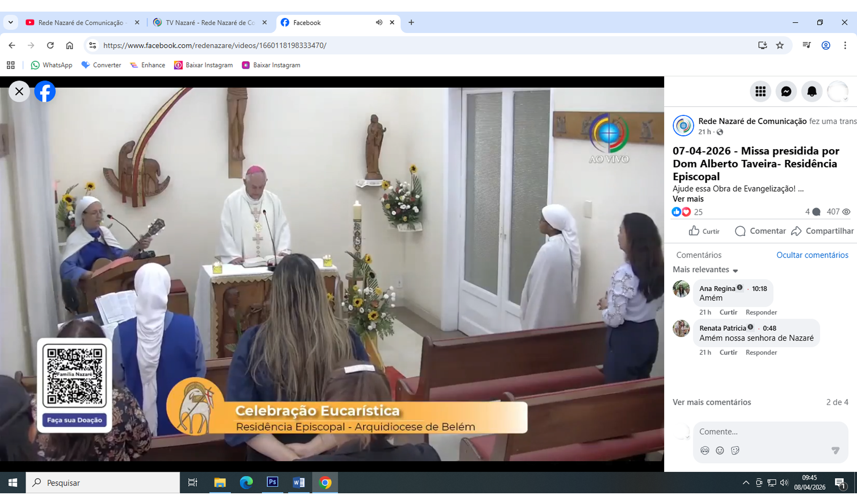Expand description with Ver mais
The height and width of the screenshot is (504, 857).
point(688,199)
